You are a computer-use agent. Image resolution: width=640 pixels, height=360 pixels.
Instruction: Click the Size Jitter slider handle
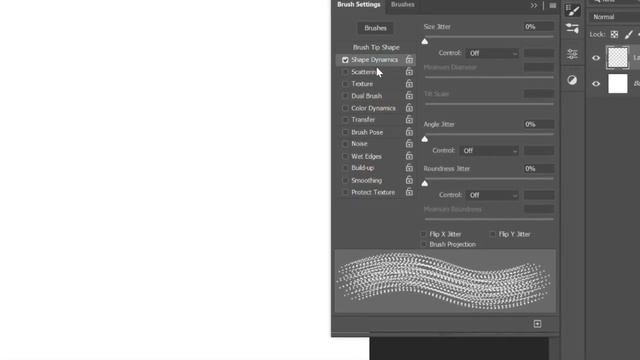pos(425,41)
